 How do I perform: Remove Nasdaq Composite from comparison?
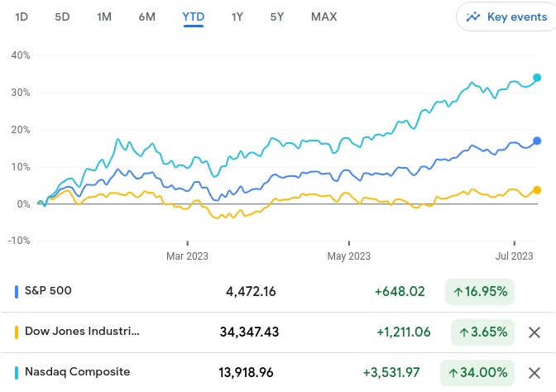(534, 373)
